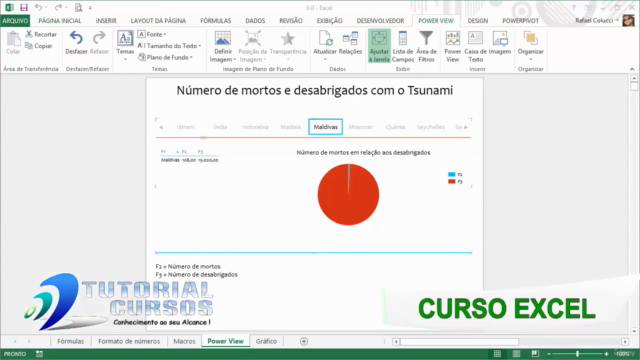The width and height of the screenshot is (640, 360).
Task: Select the Mianmar tile
Action: (360, 127)
